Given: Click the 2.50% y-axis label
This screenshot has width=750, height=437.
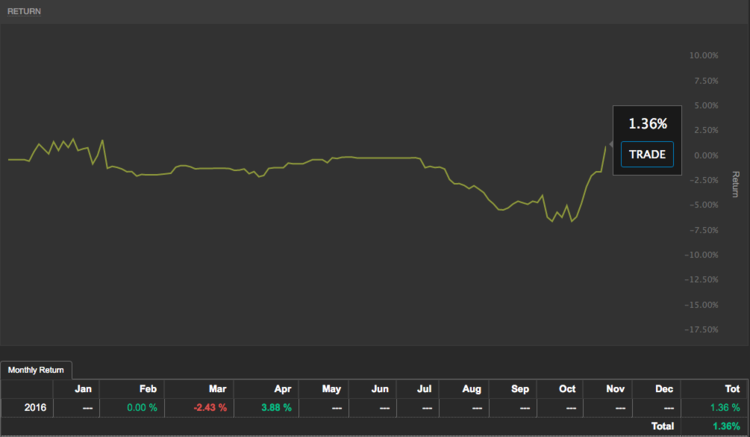Looking at the screenshot, I should tap(706, 130).
